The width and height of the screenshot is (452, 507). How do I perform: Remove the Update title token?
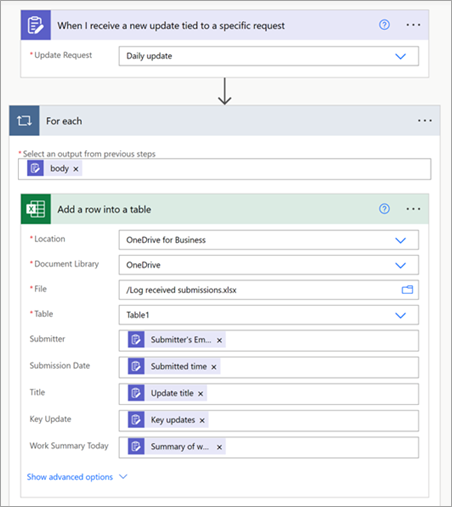(x=201, y=394)
